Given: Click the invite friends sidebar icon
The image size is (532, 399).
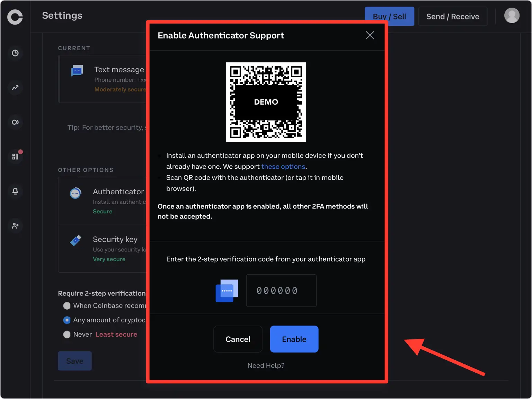Looking at the screenshot, I should 15,226.
